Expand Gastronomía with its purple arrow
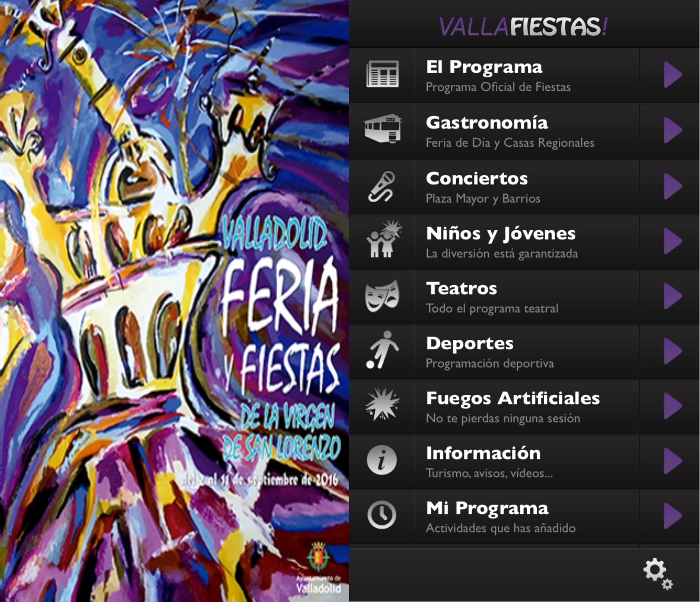Viewport: 700px width, 602px height. [x=673, y=130]
